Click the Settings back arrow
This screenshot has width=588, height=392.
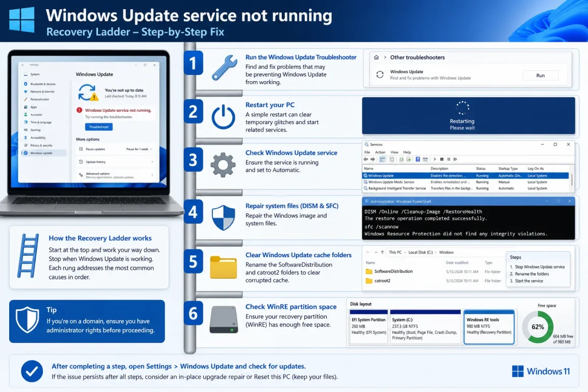click(23, 65)
